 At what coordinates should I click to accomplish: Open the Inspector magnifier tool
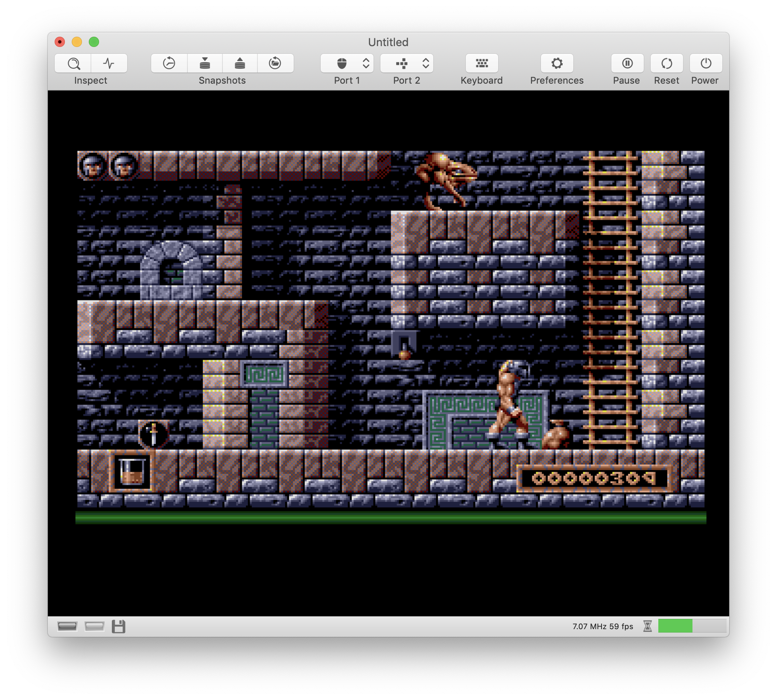pos(73,63)
